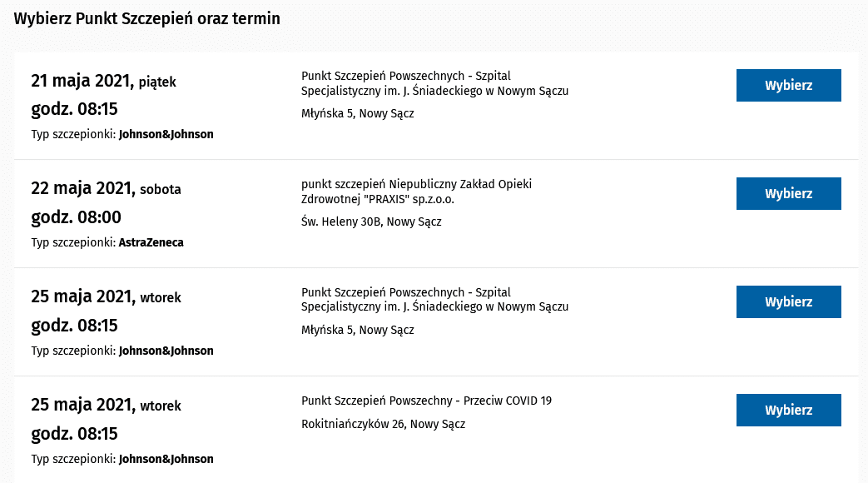Click the AstraZeneca vaccine type label

151,242
